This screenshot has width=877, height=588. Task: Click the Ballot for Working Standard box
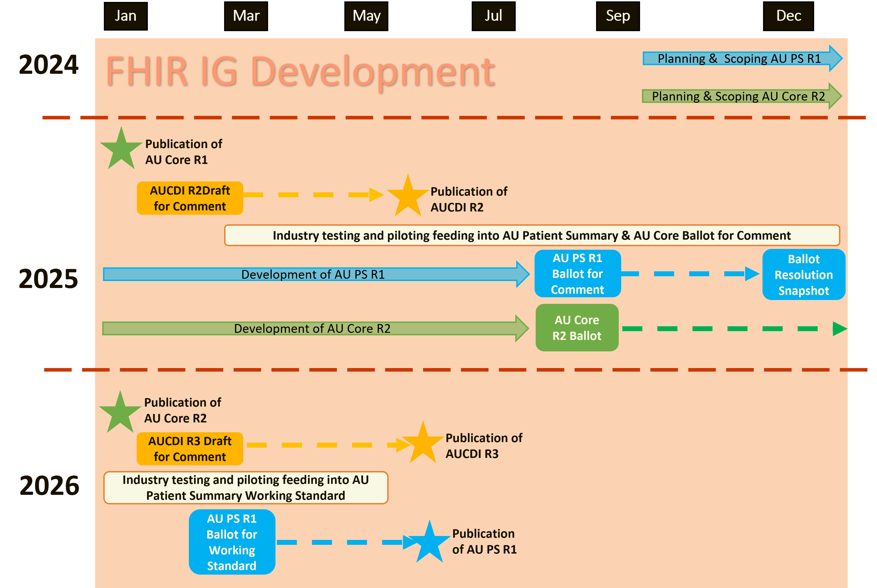point(232,542)
